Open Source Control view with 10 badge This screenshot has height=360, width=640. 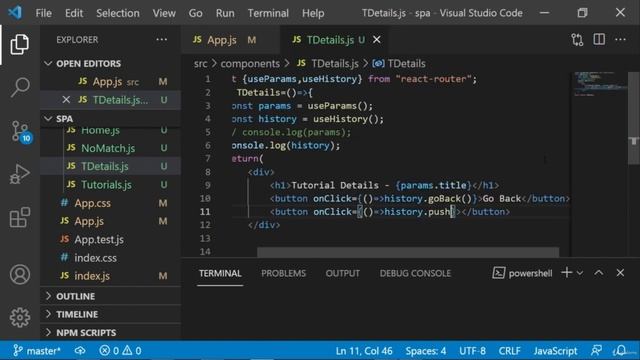tap(20, 131)
